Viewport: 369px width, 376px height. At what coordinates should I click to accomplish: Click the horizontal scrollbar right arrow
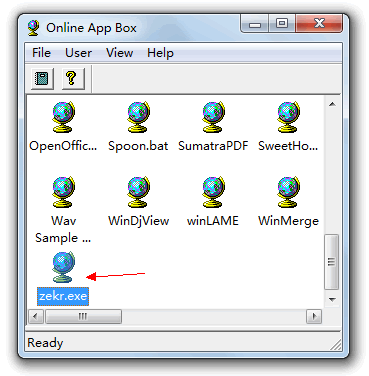(x=314, y=316)
